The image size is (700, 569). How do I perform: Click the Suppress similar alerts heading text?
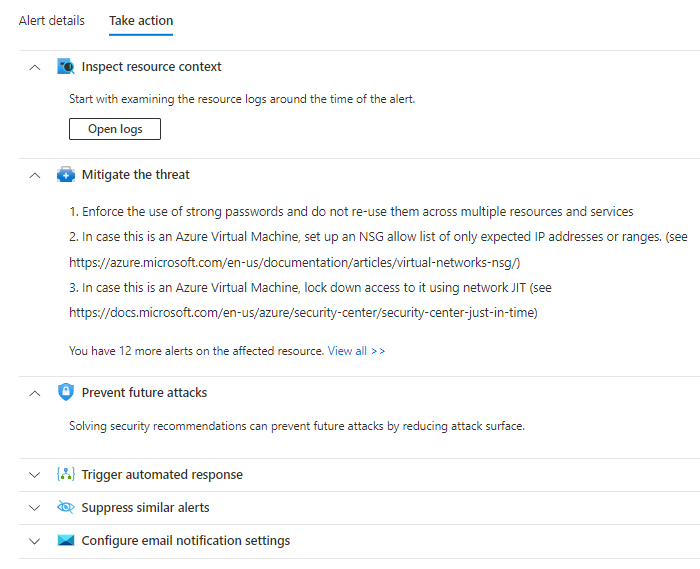point(145,508)
